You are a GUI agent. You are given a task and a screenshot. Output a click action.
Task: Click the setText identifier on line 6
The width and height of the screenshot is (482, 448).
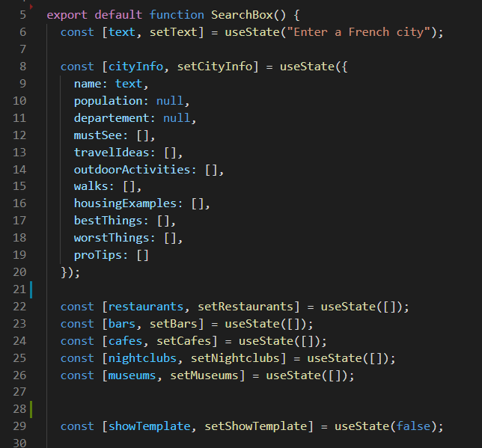coord(173,32)
